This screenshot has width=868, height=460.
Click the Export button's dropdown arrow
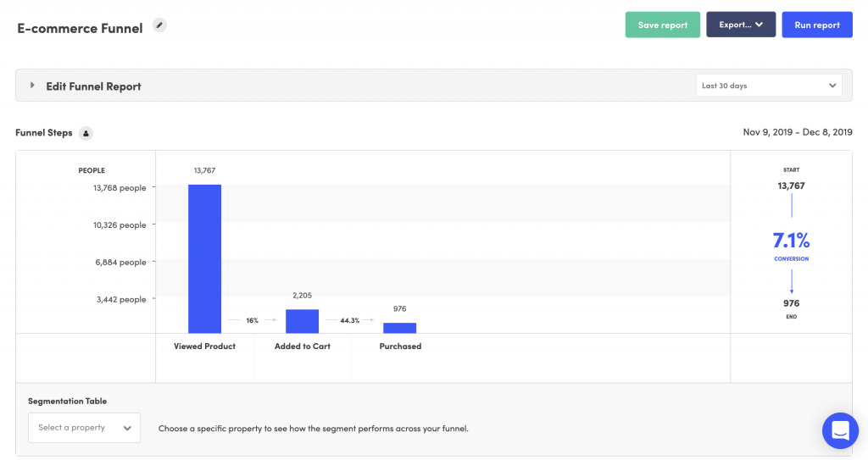[759, 25]
